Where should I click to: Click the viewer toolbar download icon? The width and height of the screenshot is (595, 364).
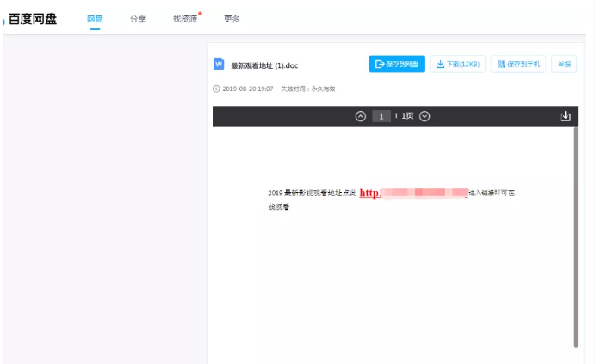[x=566, y=116]
